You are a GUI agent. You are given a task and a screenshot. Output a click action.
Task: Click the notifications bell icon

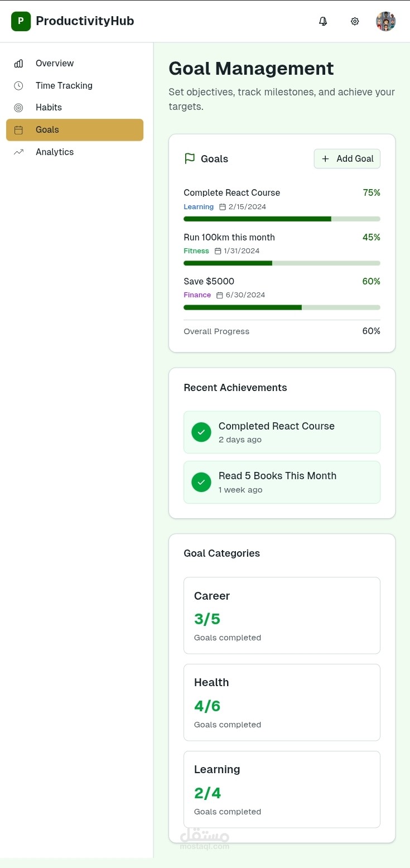click(x=323, y=21)
